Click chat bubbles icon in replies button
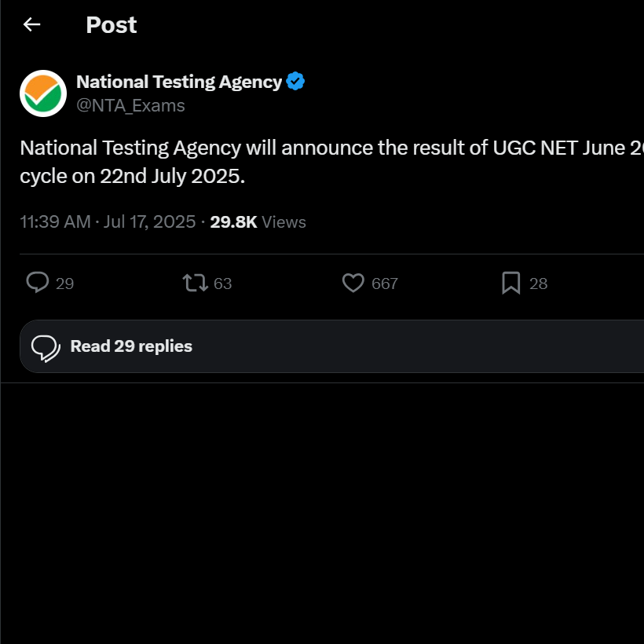Viewport: 644px width, 644px height. [x=46, y=347]
